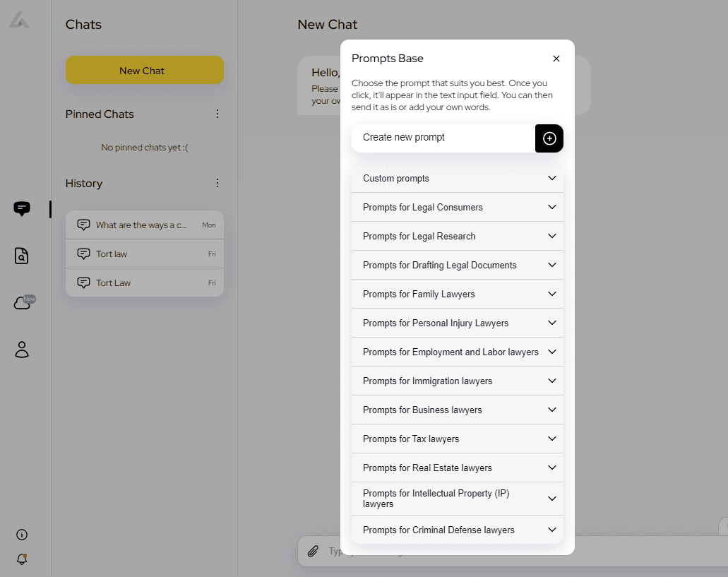Click the Pinned Chats heading
Image resolution: width=728 pixels, height=577 pixels.
pos(100,114)
